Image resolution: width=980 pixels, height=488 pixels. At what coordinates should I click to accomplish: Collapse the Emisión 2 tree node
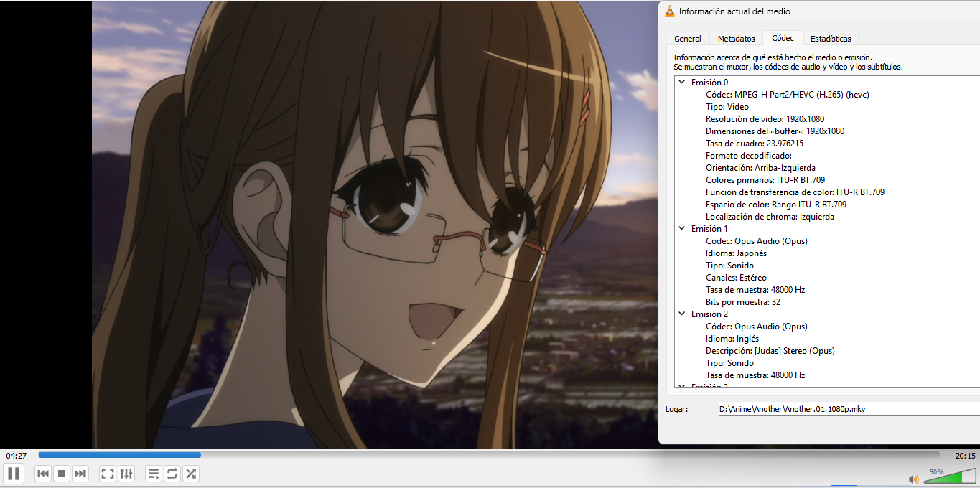pos(682,314)
